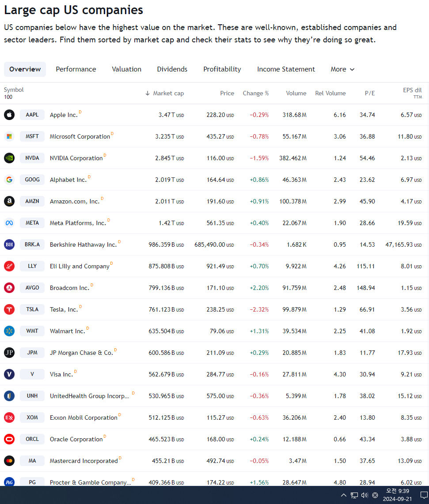Click the Meta Platforms logo icon
Viewport: 429px width, 504px height.
click(9, 223)
